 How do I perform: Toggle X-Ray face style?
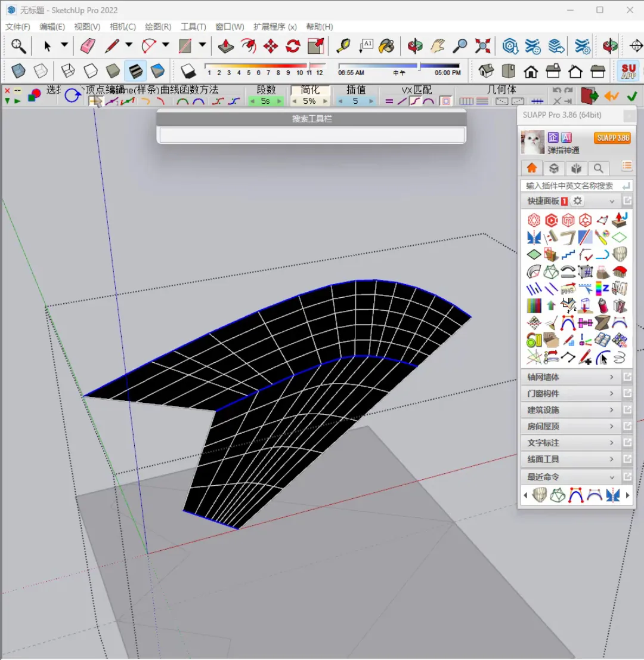18,70
